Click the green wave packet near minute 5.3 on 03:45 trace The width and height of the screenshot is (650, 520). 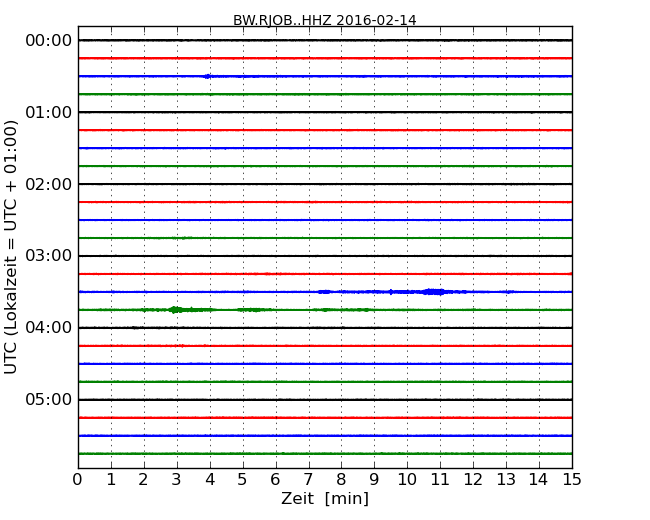point(254,310)
